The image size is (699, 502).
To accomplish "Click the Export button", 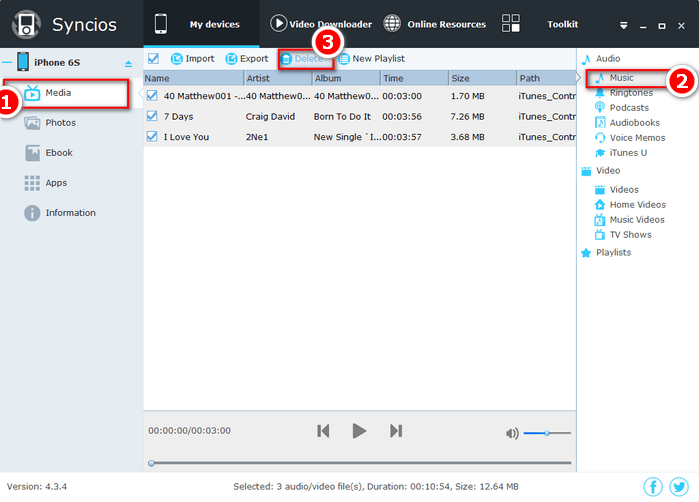I will [x=247, y=58].
